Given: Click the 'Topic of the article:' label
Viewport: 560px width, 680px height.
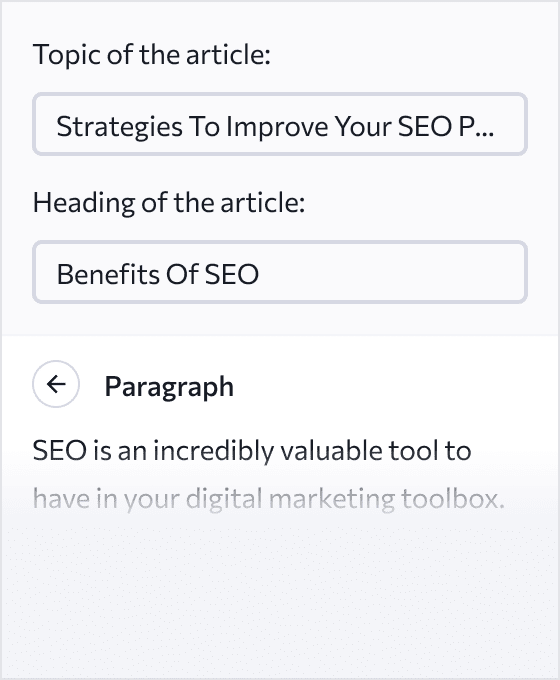Looking at the screenshot, I should tap(152, 55).
